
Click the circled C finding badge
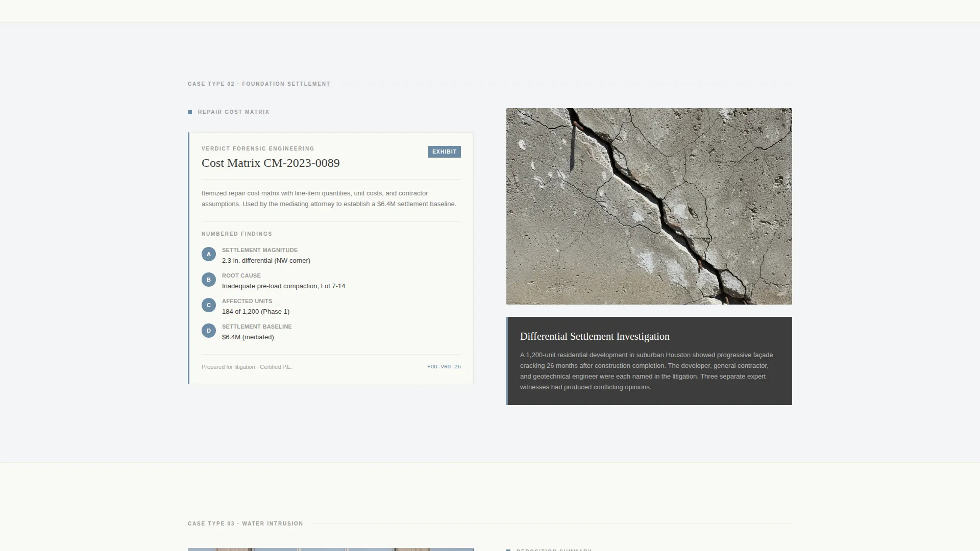click(209, 305)
